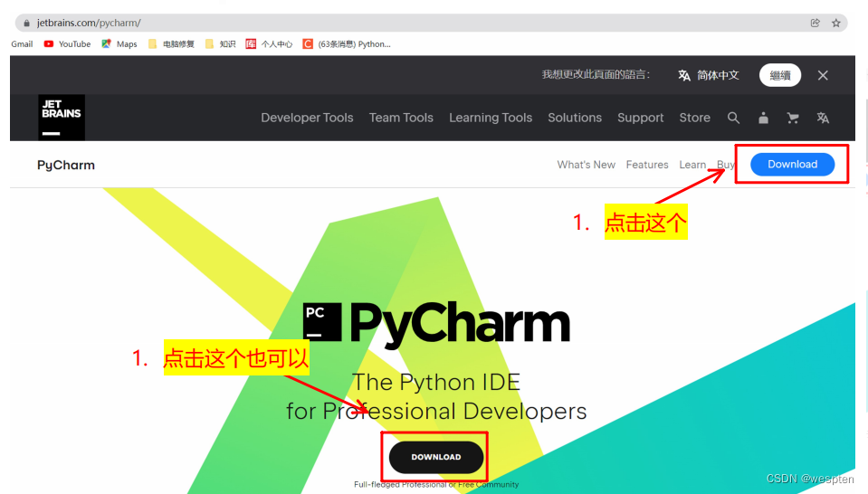
Task: Open the (63条消息) Python bookmark
Action: (x=347, y=44)
